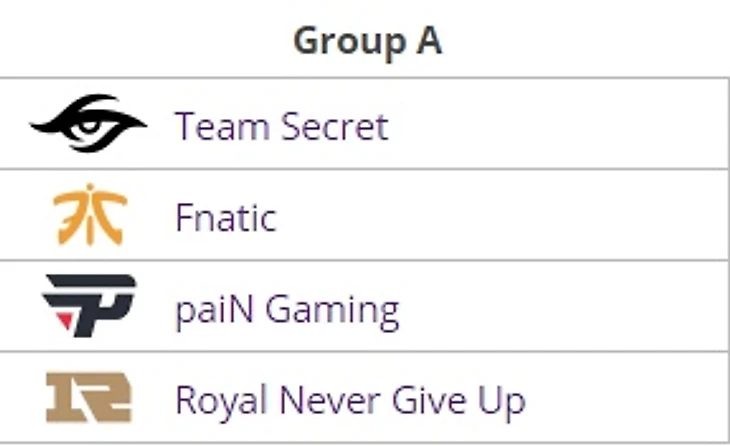Click empty space right of Fnatic name
730x446 pixels.
[500, 217]
